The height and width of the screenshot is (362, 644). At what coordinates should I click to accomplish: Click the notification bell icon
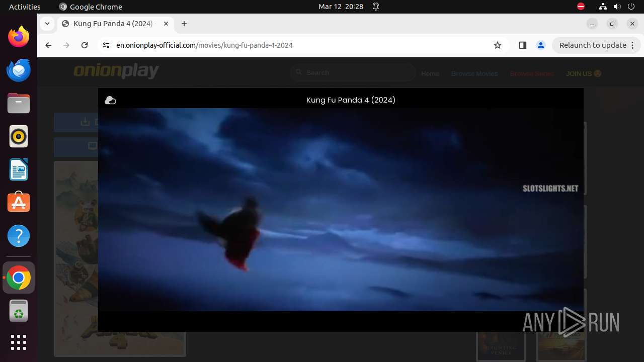tap(376, 7)
